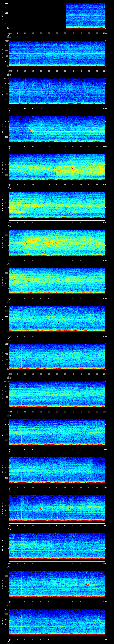This screenshot has width=114, height=644.
Task: Click the '20:00' end time label
Action: tap(105, 412)
